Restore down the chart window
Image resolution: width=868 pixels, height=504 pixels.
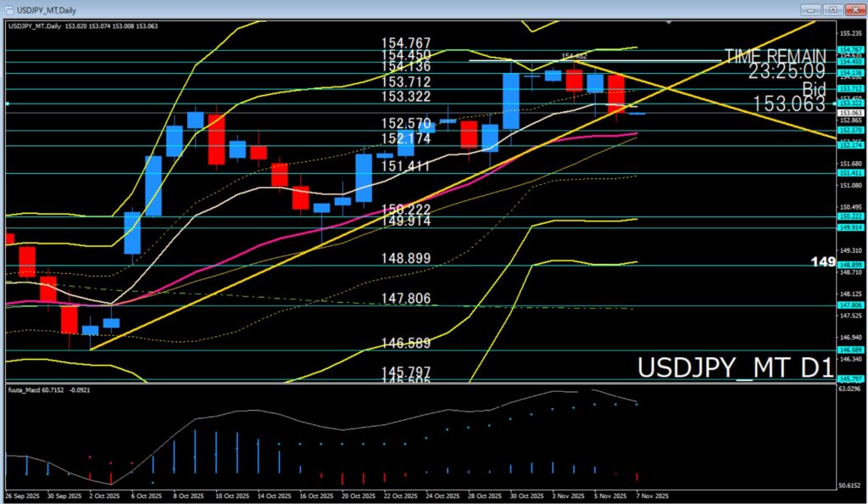click(832, 8)
